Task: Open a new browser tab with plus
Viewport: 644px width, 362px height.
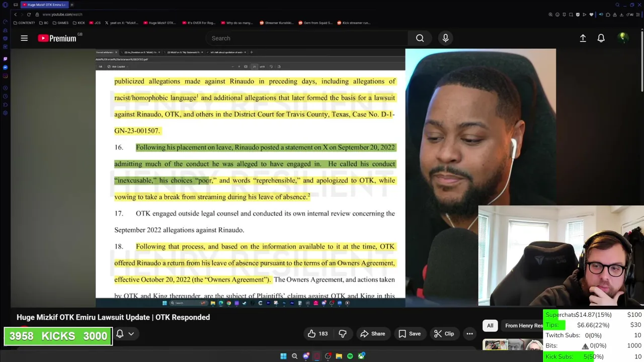Action: pyautogui.click(x=72, y=5)
